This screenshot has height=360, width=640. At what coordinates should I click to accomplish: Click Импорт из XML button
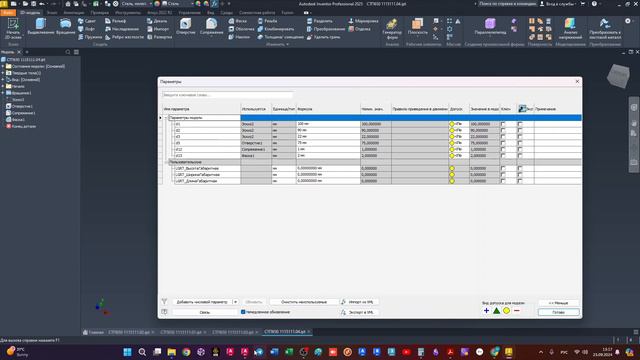click(360, 302)
